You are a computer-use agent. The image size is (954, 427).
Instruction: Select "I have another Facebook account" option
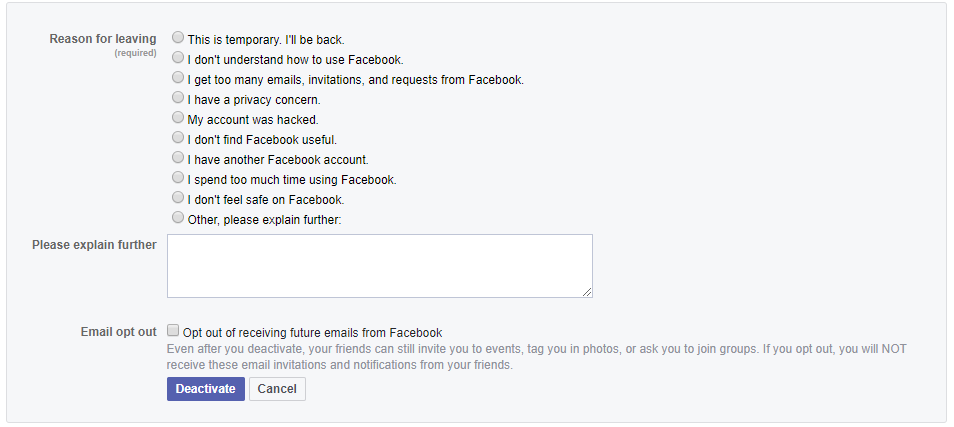(x=178, y=157)
